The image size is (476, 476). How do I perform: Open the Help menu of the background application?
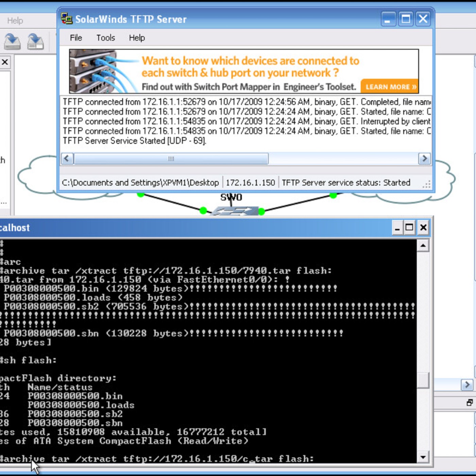click(x=15, y=20)
